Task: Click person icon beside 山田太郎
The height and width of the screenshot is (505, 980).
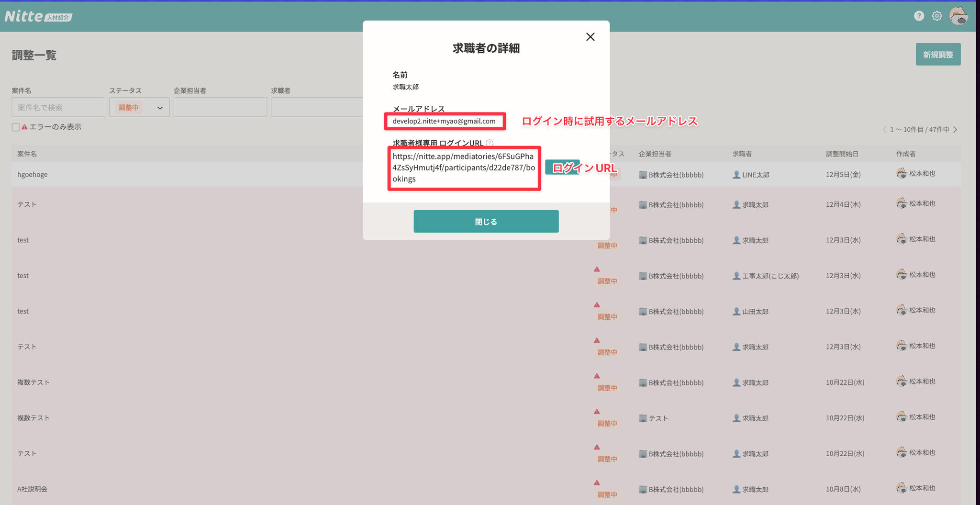Action: [736, 311]
